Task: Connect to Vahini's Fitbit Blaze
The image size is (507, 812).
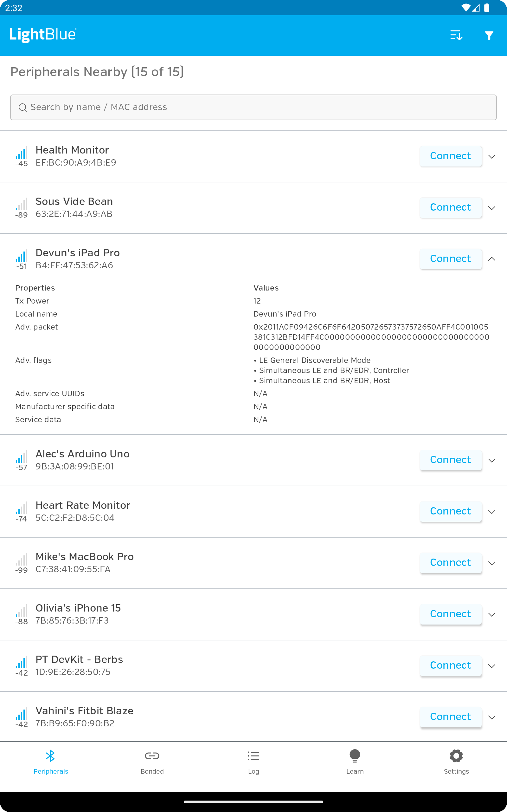Action: coord(451,717)
